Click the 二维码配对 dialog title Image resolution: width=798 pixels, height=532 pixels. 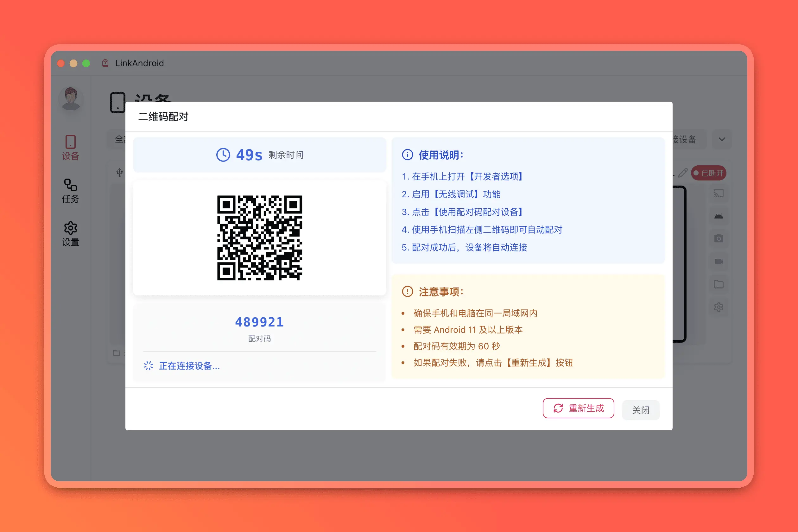click(163, 117)
